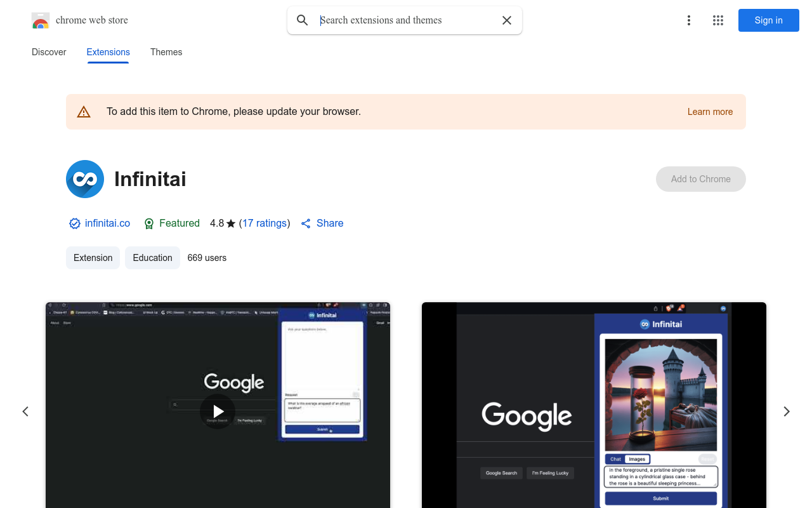Visit the infinitai.co publisher link
This screenshot has height=508, width=812.
[107, 224]
